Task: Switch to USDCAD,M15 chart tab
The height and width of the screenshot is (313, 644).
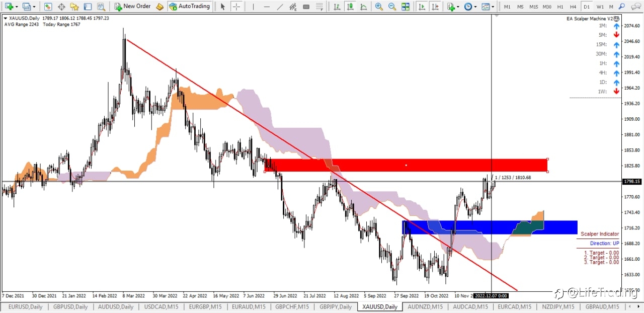Action: tap(161, 306)
